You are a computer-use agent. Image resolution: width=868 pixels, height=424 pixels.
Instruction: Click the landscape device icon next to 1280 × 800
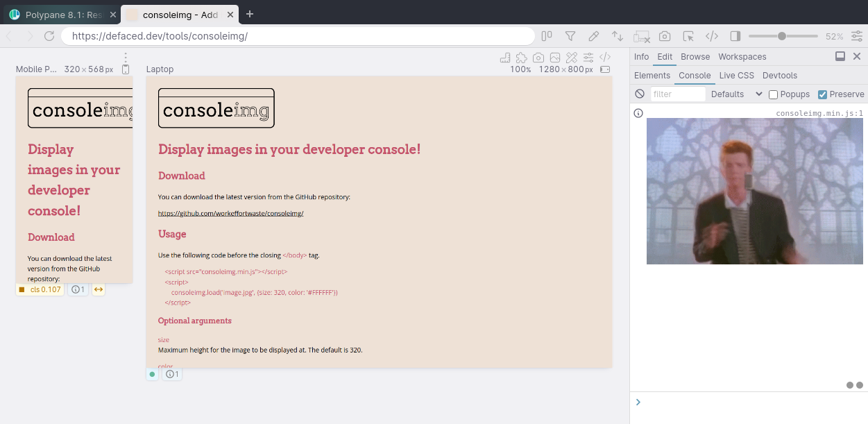605,69
